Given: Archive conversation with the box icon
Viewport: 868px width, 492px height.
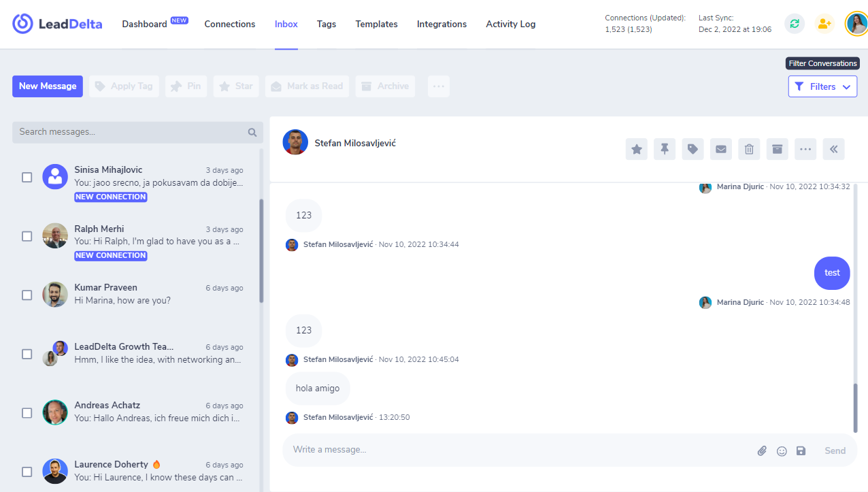Looking at the screenshot, I should [778, 149].
